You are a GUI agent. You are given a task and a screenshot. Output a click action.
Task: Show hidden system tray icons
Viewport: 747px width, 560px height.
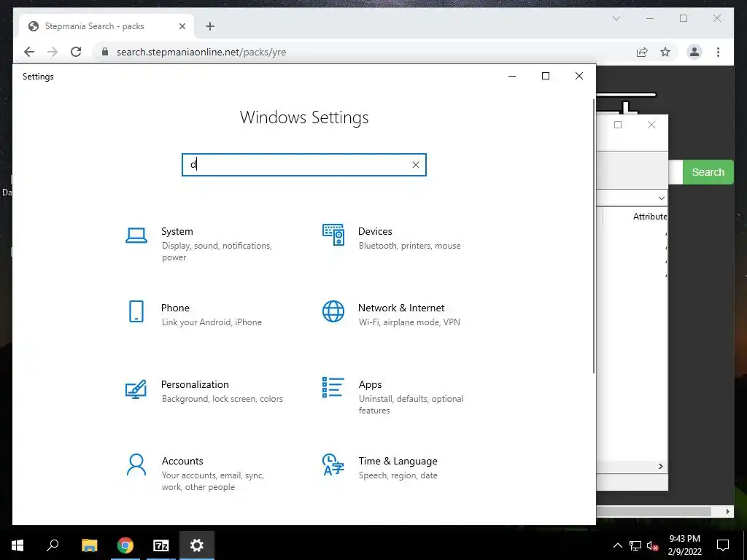tap(617, 545)
